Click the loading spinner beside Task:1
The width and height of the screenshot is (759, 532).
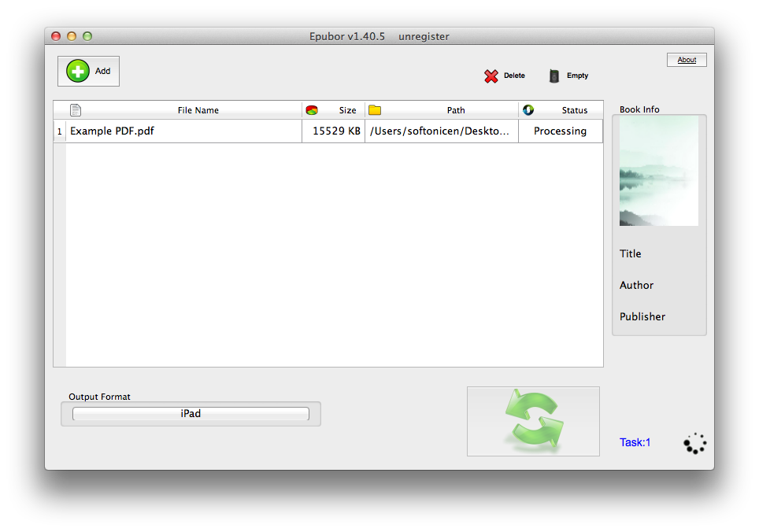point(694,443)
